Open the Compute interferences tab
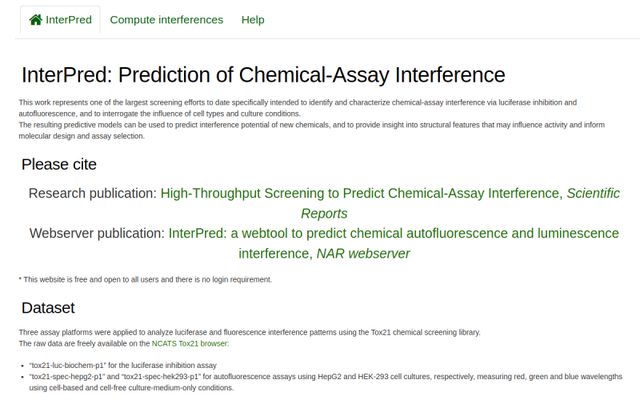This screenshot has height=400, width=640. pos(167,20)
